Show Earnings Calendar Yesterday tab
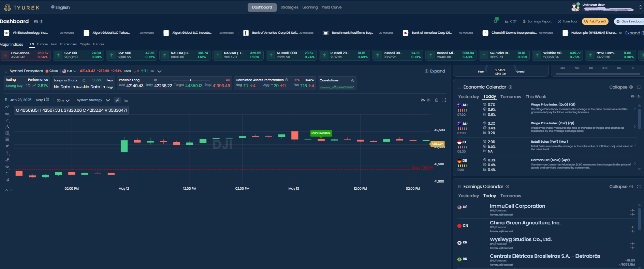This screenshot has height=269, width=644. [x=468, y=196]
